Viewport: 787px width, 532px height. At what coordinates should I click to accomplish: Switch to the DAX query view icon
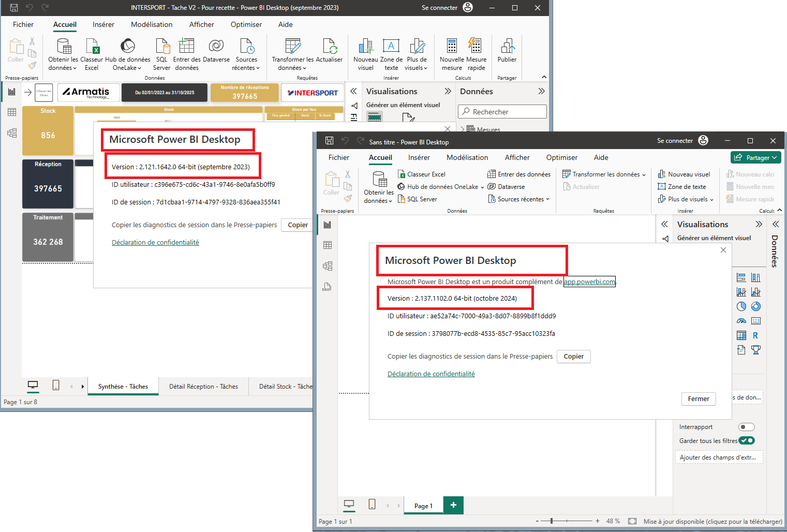pyautogui.click(x=327, y=287)
